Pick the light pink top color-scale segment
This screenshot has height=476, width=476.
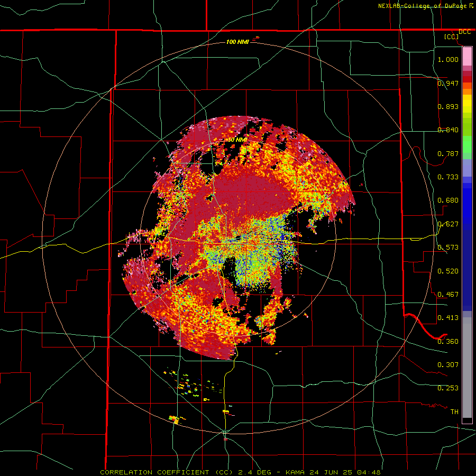[x=467, y=56]
